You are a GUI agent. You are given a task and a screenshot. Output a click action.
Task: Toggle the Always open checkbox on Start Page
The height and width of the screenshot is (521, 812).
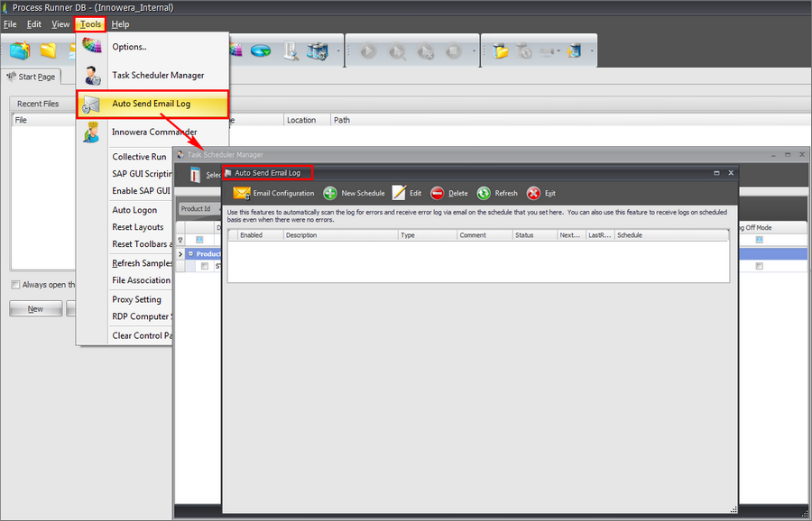(15, 285)
